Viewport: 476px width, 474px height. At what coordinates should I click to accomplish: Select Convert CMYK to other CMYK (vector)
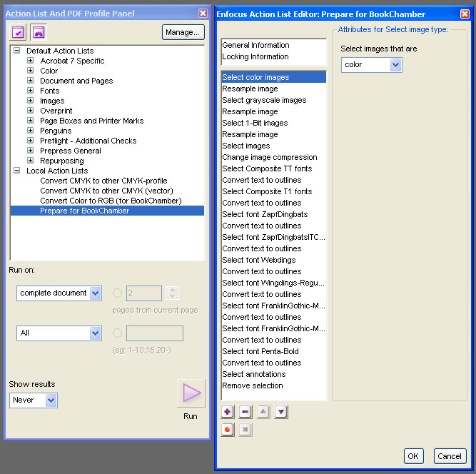(106, 191)
